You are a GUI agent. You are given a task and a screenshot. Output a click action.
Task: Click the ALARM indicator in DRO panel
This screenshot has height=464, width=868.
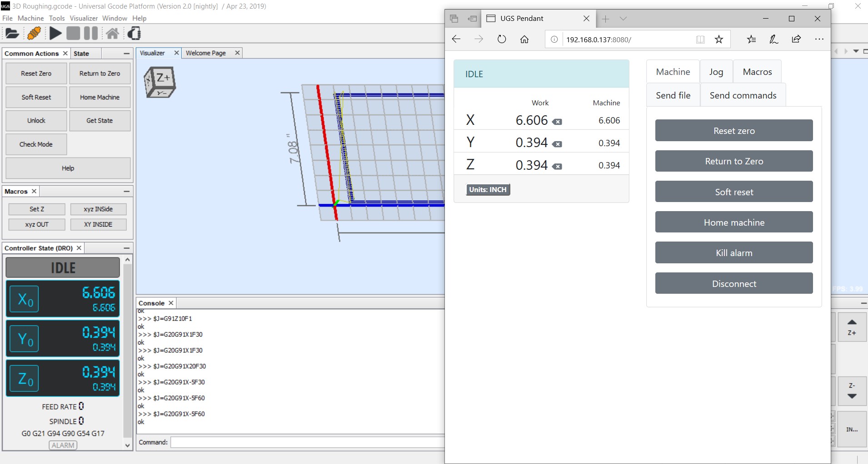[63, 445]
